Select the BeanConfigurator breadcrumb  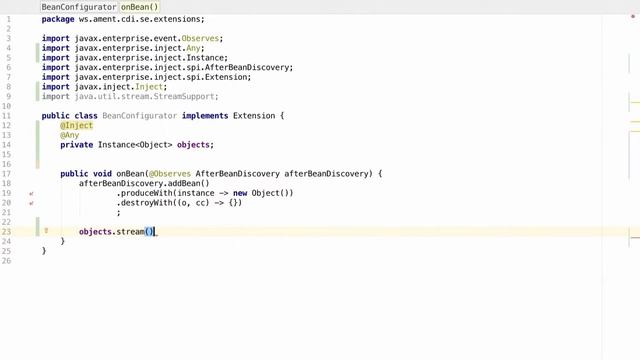pos(79,7)
